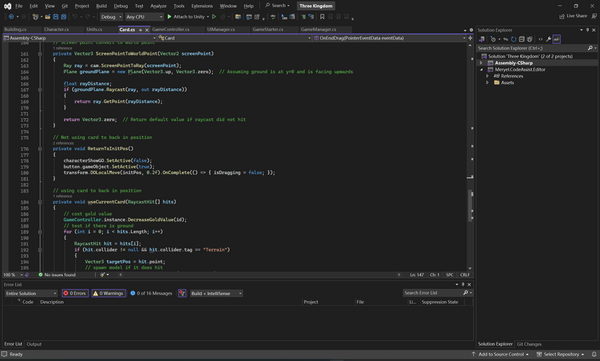Collapse the useCurrentCard method outline at line 184
Image resolution: width=600 pixels, height=361 pixels.
click(40, 202)
